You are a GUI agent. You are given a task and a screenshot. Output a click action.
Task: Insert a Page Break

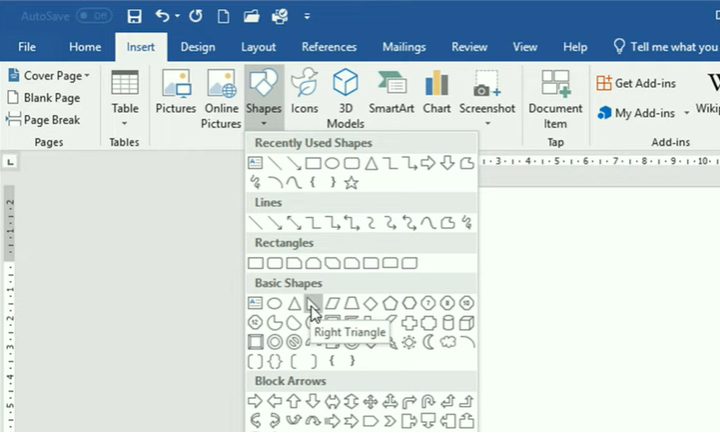(43, 119)
